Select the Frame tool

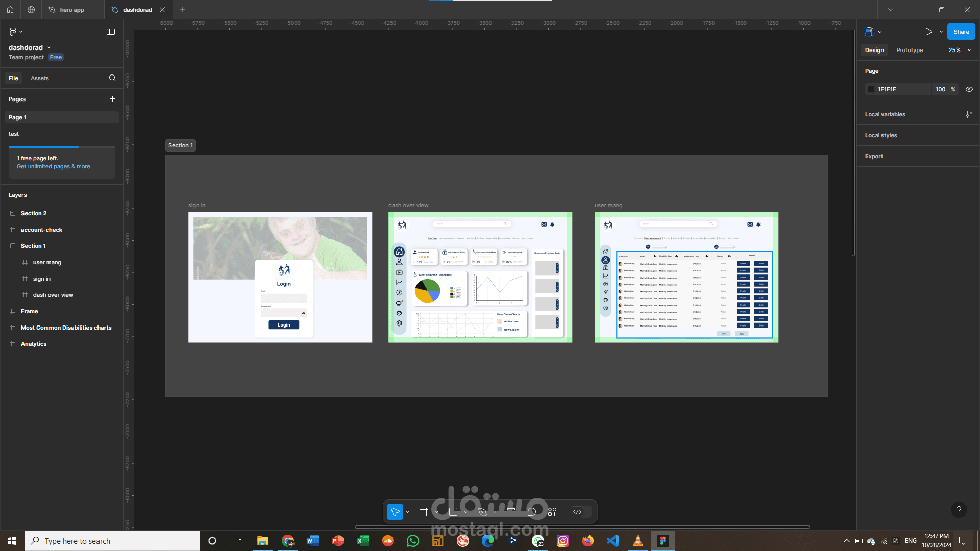[x=424, y=512]
